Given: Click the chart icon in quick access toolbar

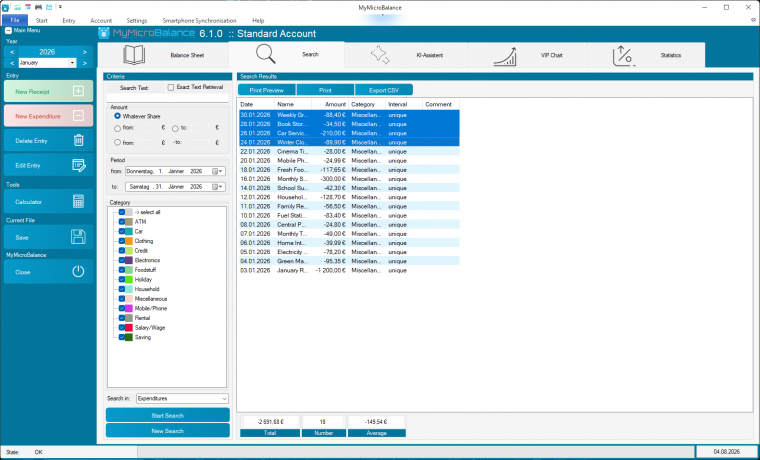Looking at the screenshot, I should [x=17, y=7].
